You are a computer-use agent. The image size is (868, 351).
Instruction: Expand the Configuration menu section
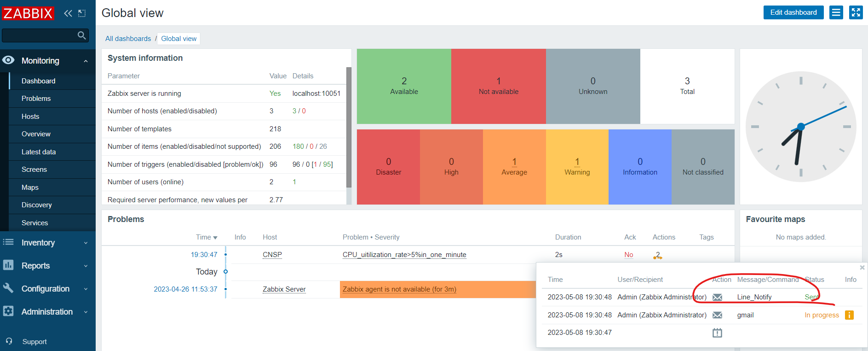[x=86, y=289]
